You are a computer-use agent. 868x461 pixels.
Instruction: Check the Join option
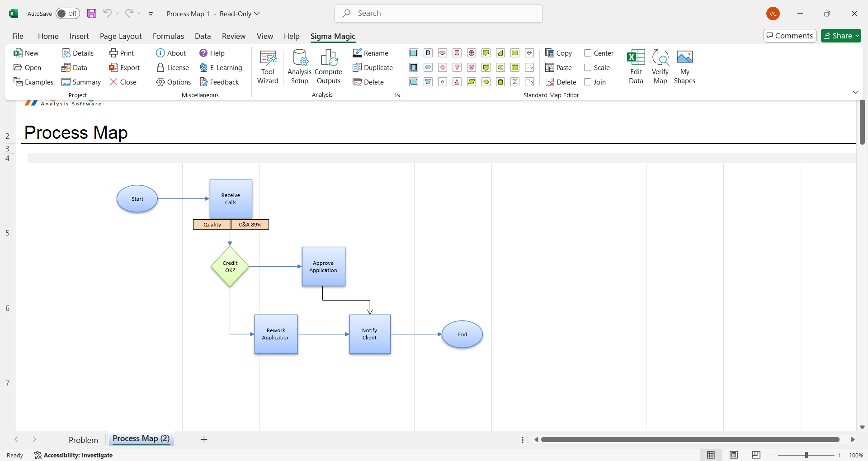(x=588, y=82)
